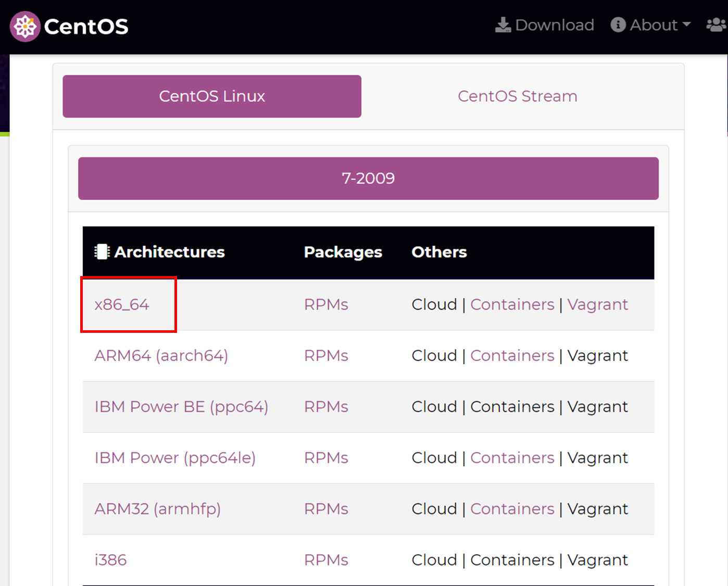Open the ARM32 (armhfp) link
The image size is (728, 586).
(x=158, y=509)
